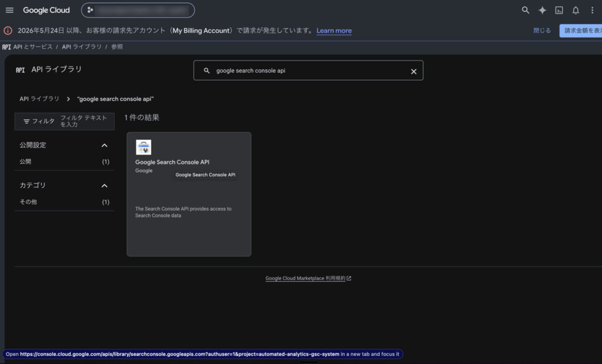Screen dimensions: 602x364
Task: Click the Google Cloud logo
Action: point(46,11)
